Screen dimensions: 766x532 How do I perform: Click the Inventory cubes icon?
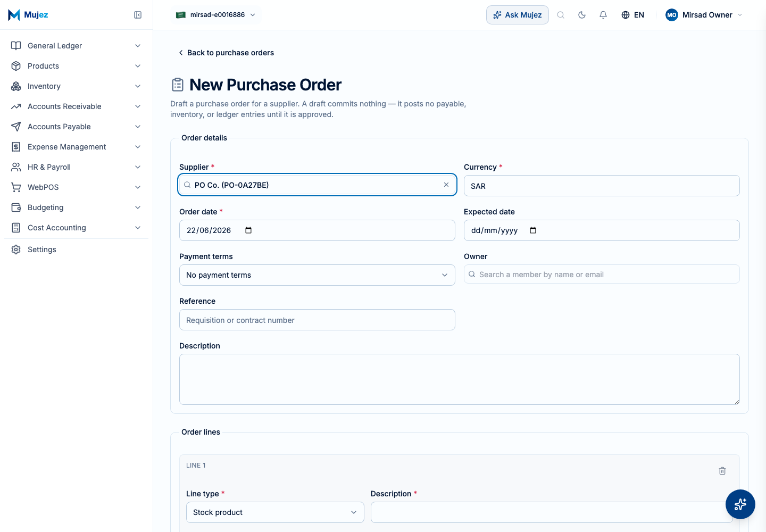click(x=16, y=86)
